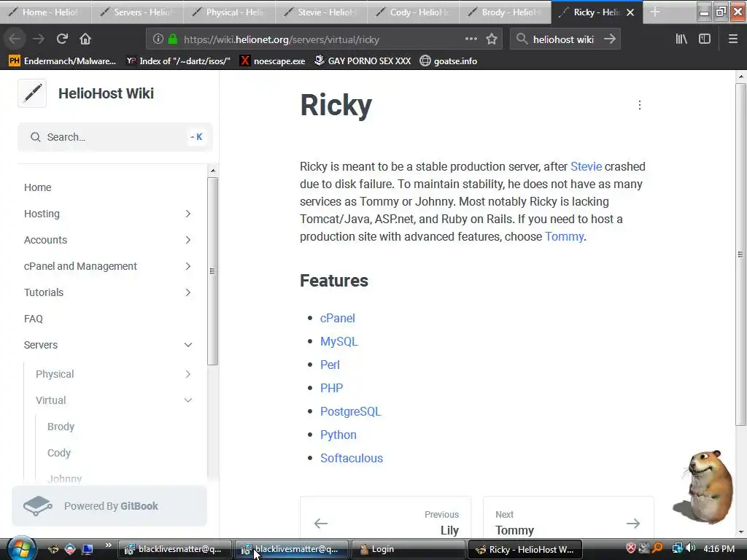Click the GitBook logo icon
The image size is (747, 560).
38,506
